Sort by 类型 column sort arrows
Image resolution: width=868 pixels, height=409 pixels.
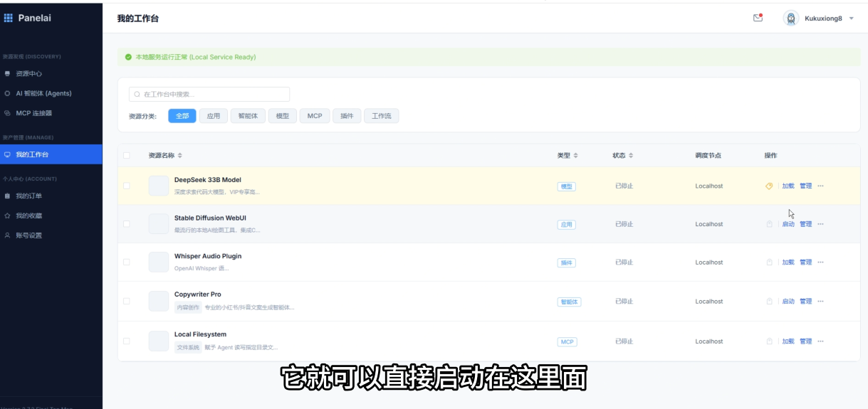coord(575,155)
